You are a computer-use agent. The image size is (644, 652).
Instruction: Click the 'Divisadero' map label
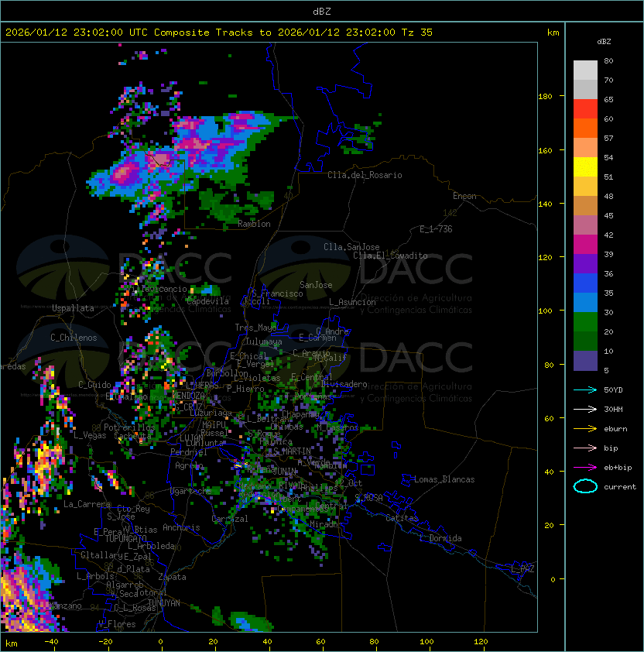coord(344,384)
